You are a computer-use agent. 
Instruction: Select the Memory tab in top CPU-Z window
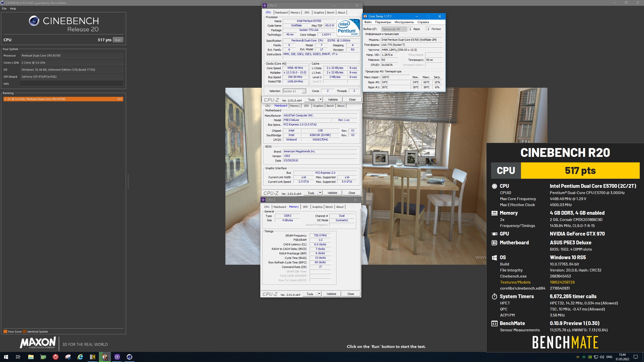pyautogui.click(x=295, y=13)
